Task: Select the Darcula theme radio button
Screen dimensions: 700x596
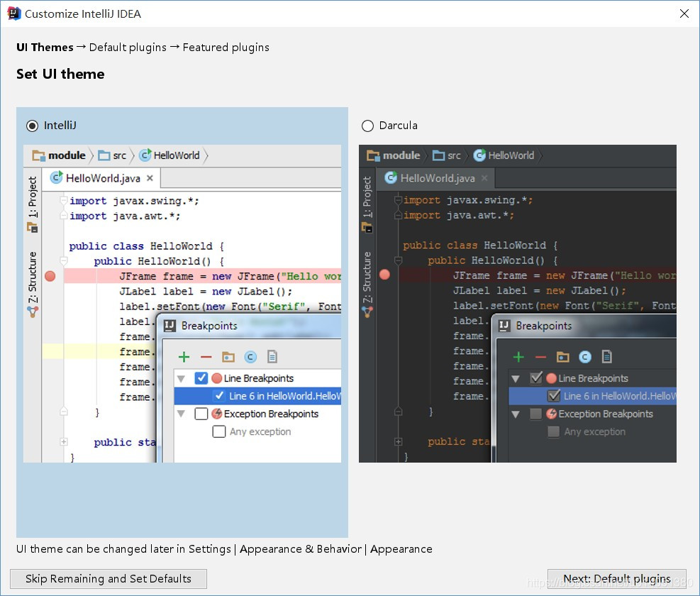Action: coord(367,126)
